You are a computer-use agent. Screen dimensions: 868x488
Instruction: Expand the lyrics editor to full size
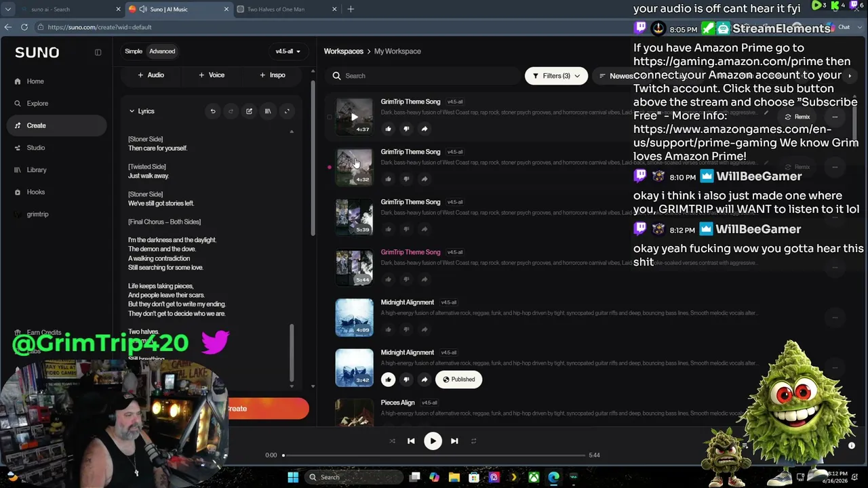click(287, 111)
